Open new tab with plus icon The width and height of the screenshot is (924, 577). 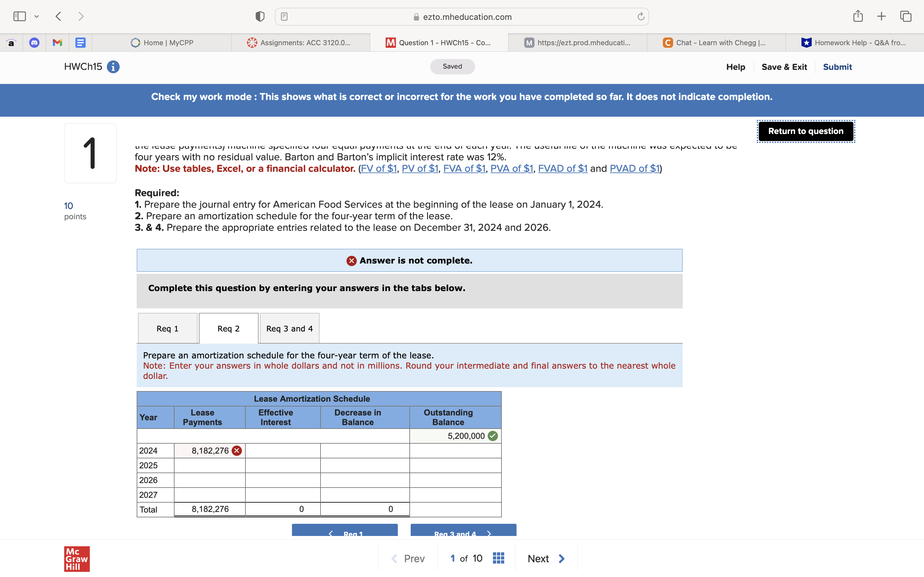[x=881, y=16]
